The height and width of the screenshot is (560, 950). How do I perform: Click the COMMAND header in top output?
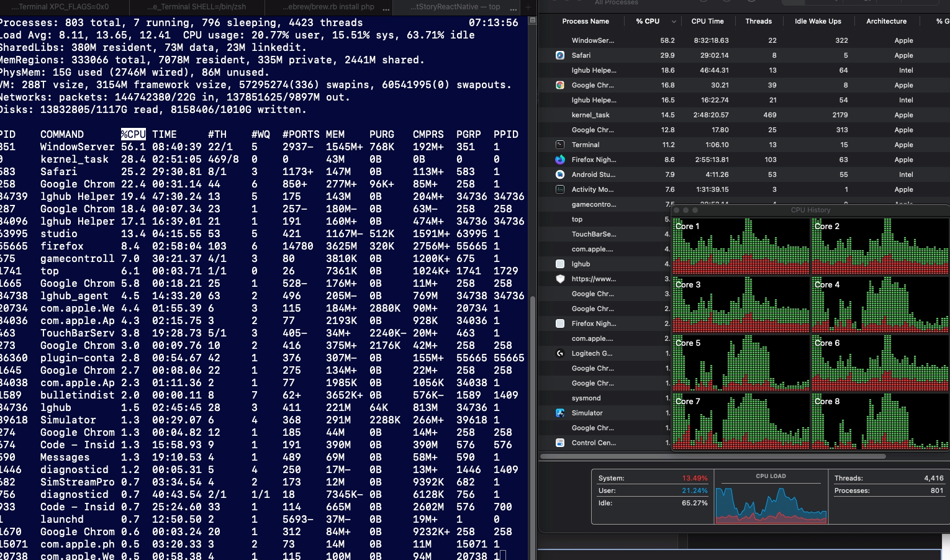(62, 134)
